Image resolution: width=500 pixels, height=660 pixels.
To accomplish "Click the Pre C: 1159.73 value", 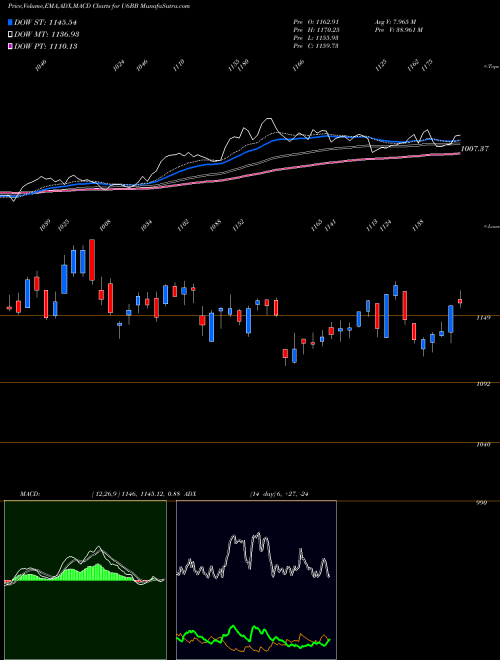I will click(316, 45).
